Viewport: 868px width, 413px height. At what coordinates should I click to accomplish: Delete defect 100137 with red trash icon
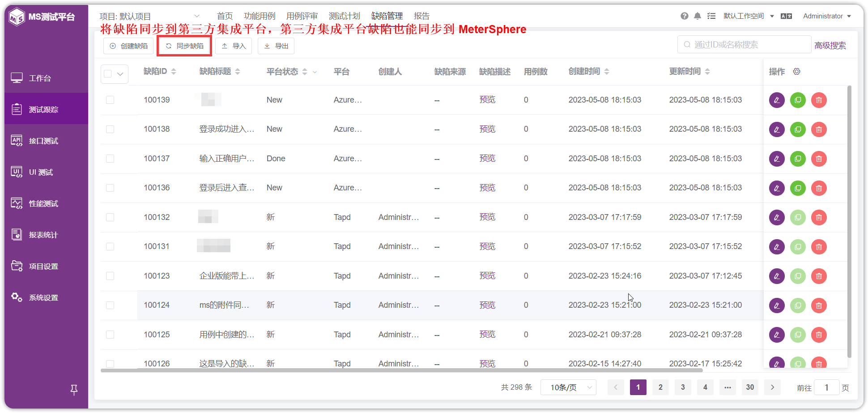pyautogui.click(x=819, y=159)
